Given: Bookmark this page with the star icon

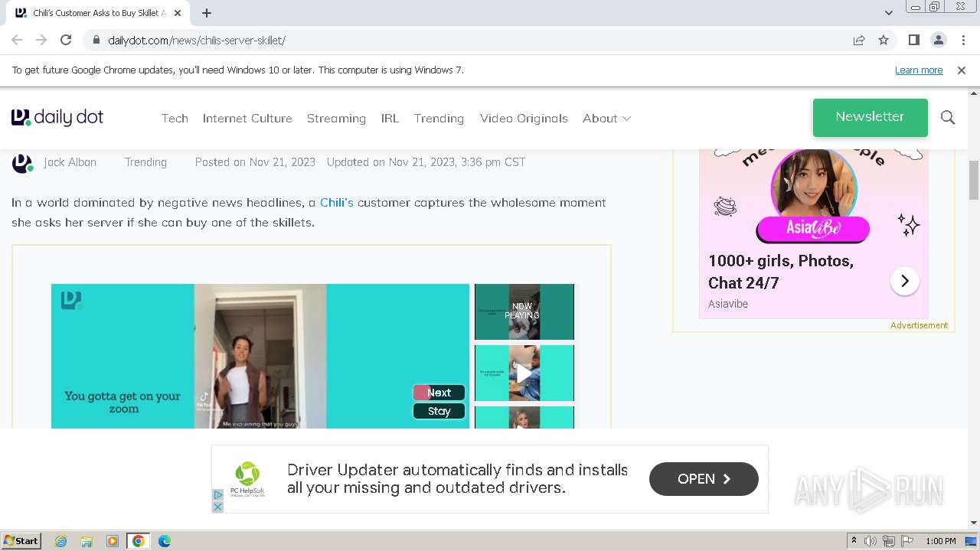Looking at the screenshot, I should click(884, 40).
